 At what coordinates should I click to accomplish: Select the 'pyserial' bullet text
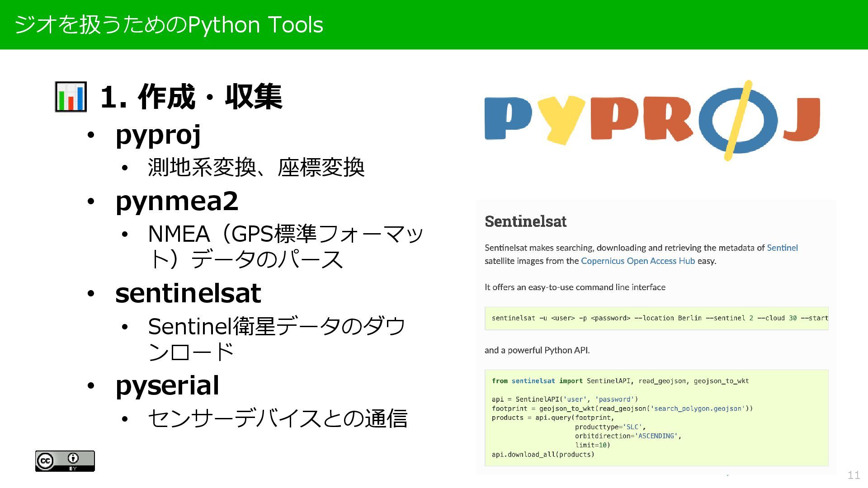point(167,385)
